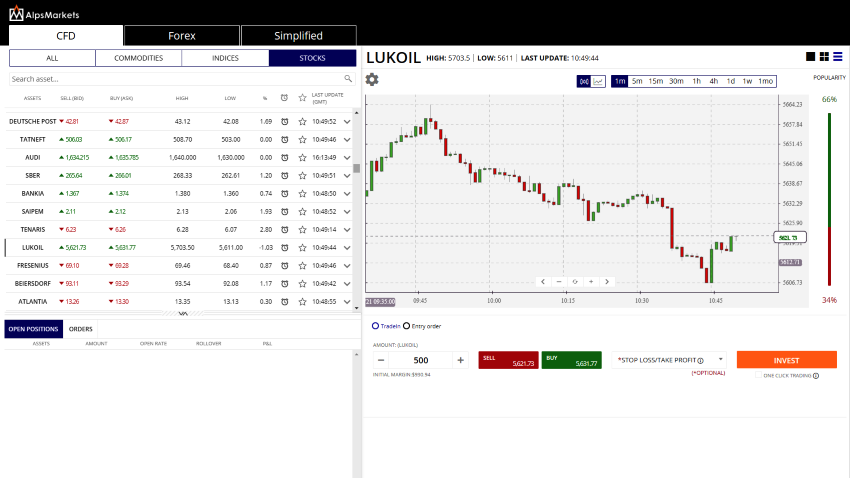Viewport: 850px width, 478px height.
Task: Zoom out chart minus control
Action: pyautogui.click(x=559, y=281)
